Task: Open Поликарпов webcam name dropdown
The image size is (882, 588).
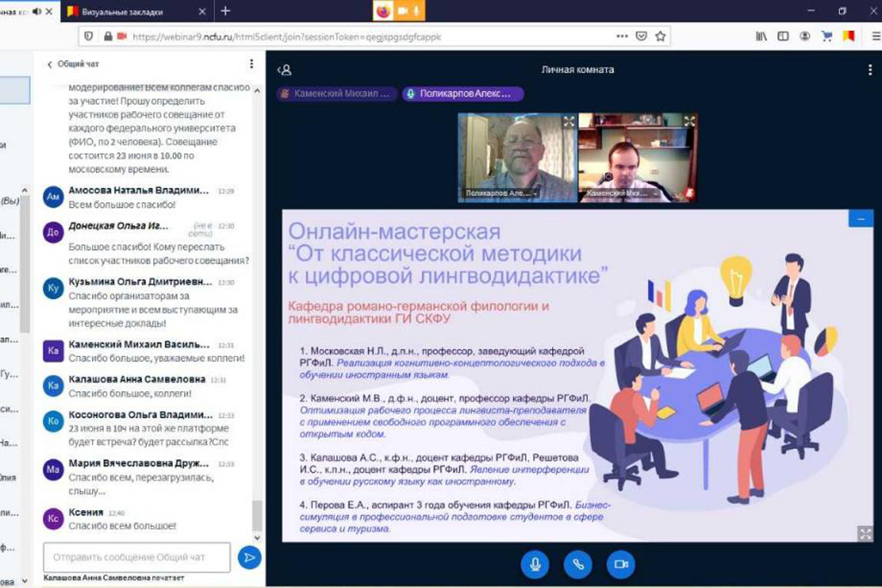Action: 501,195
